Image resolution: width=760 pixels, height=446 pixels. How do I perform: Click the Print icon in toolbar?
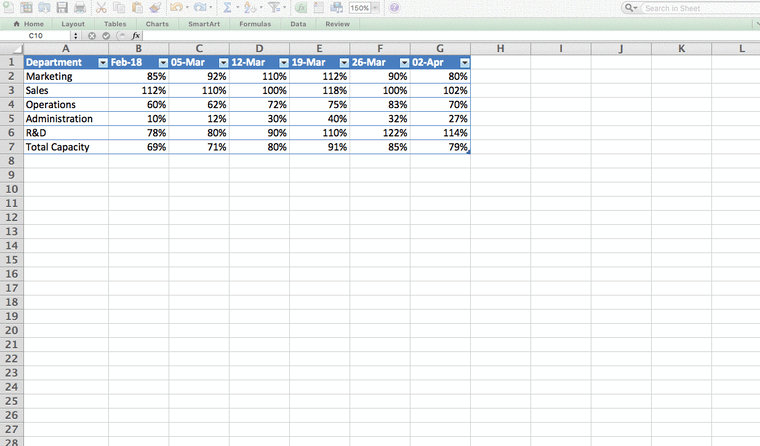pyautogui.click(x=79, y=7)
